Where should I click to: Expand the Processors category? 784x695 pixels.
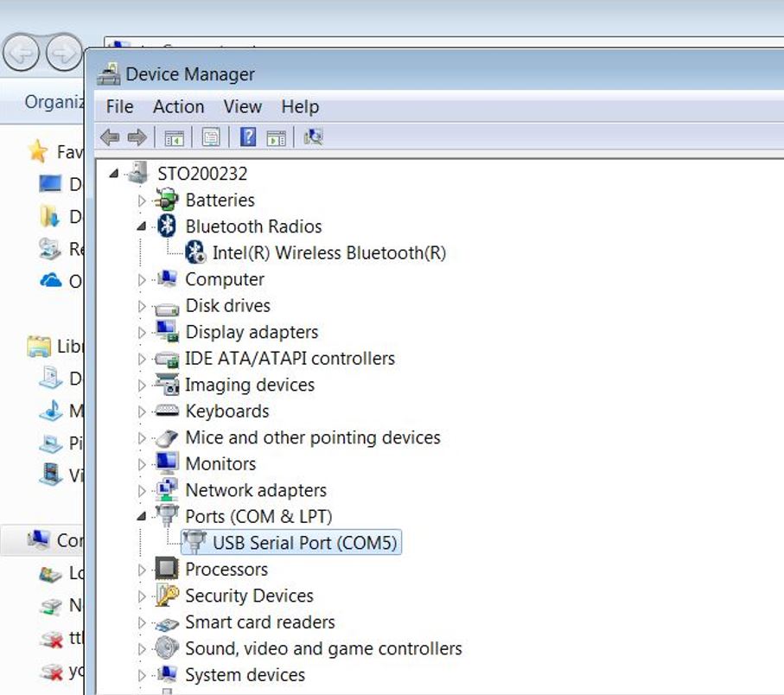tap(142, 570)
